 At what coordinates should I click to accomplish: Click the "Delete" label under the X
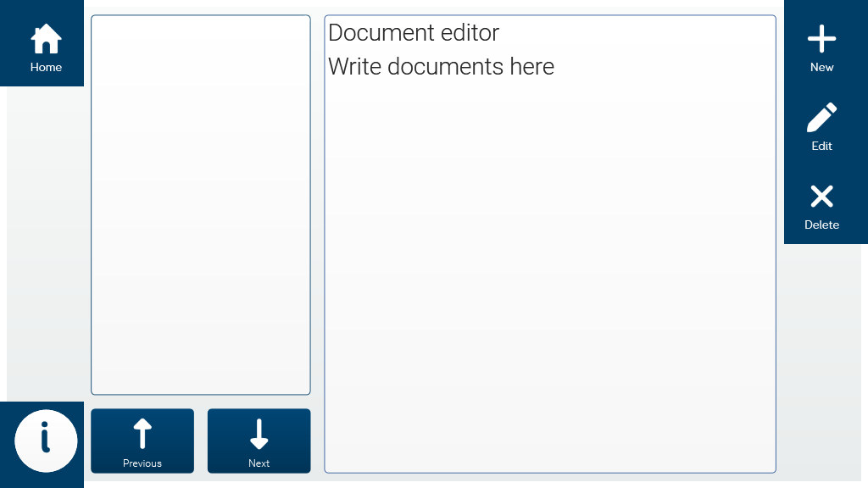(x=821, y=225)
